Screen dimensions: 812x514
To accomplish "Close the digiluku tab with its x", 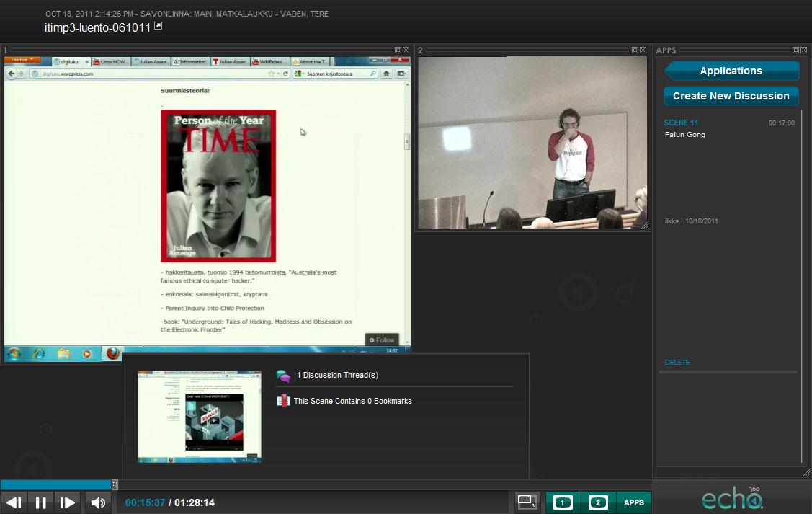I will (86, 62).
